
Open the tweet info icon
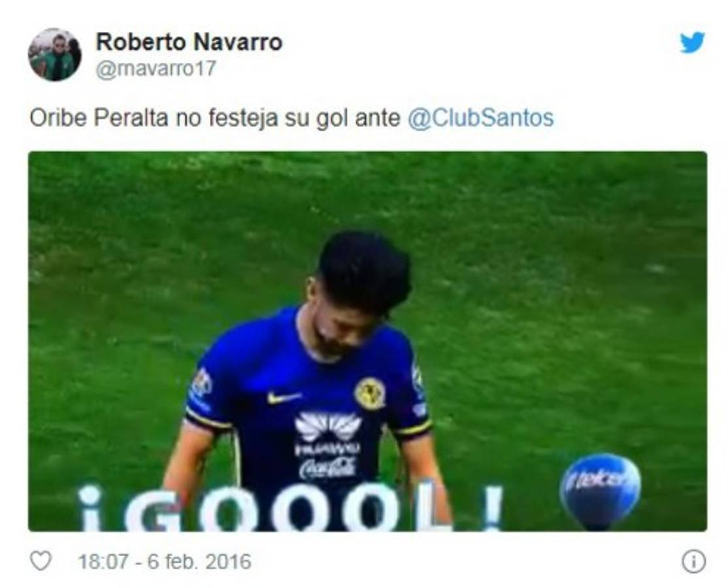coord(693,561)
